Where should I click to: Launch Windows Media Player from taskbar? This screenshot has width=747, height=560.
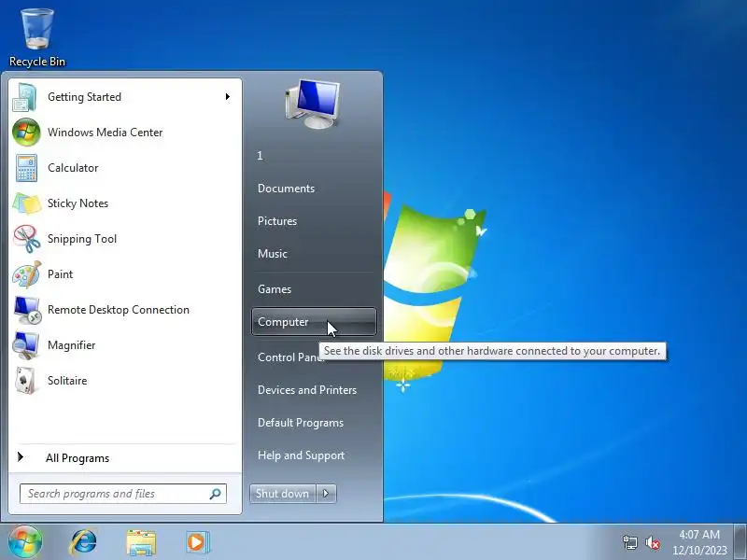197,542
